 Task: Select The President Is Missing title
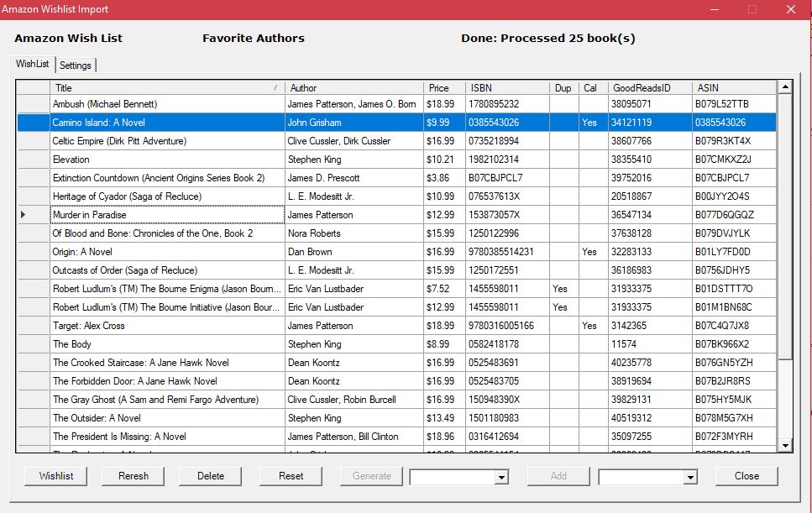click(167, 437)
